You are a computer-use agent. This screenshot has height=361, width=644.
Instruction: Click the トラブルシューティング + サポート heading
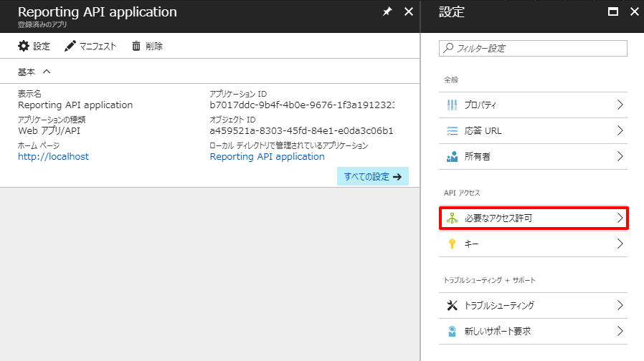(490, 280)
